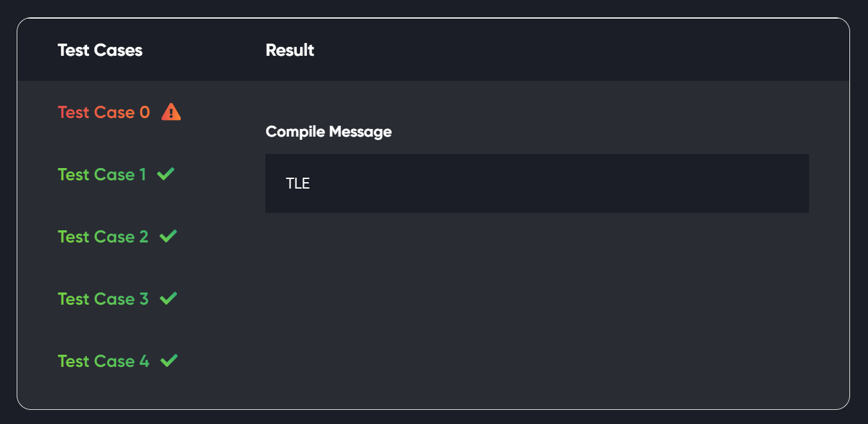The height and width of the screenshot is (424, 868).
Task: Click the green checkmark next to Test Case 4
Action: 169,360
